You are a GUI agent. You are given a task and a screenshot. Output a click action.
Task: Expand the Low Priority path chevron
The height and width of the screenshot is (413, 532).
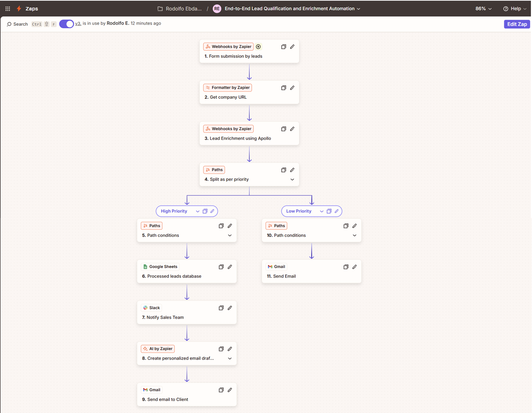pos(321,212)
